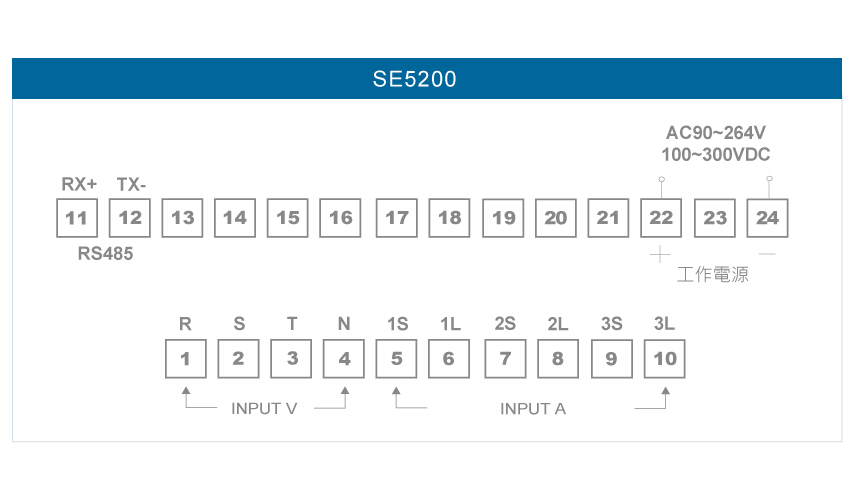Click terminal 22 positive power input
The image size is (854, 500).
tap(661, 218)
